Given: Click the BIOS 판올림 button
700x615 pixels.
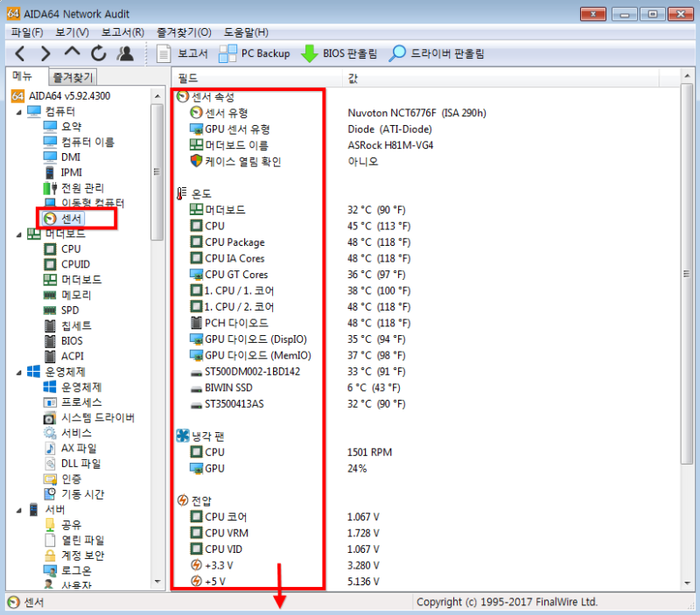Looking at the screenshot, I should 343,52.
